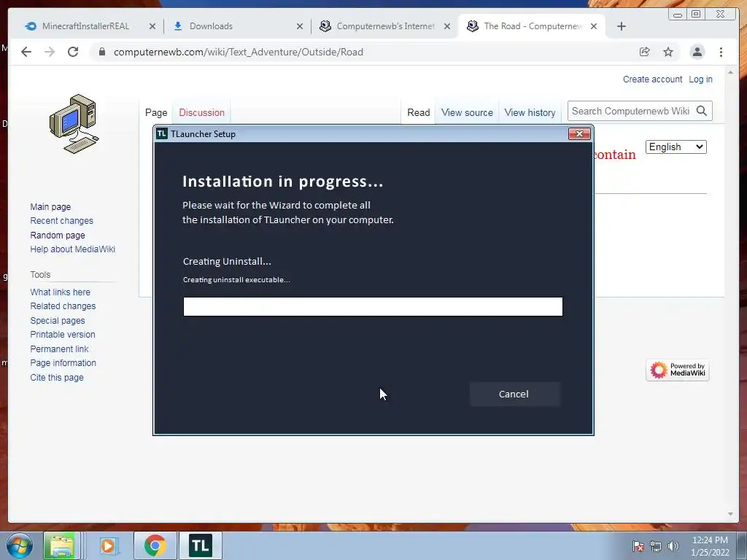Click the Computernewb Wiki computer logo
This screenshot has width=747, height=560.
pos(74,124)
